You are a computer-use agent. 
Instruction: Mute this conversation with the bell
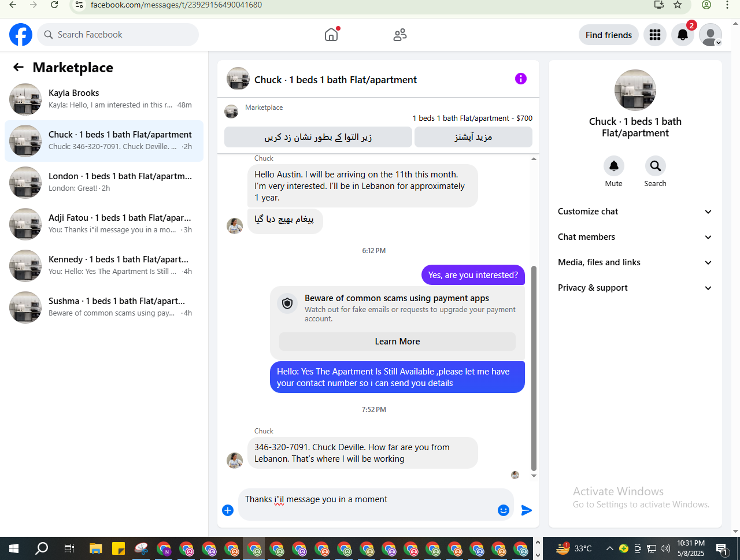614,166
